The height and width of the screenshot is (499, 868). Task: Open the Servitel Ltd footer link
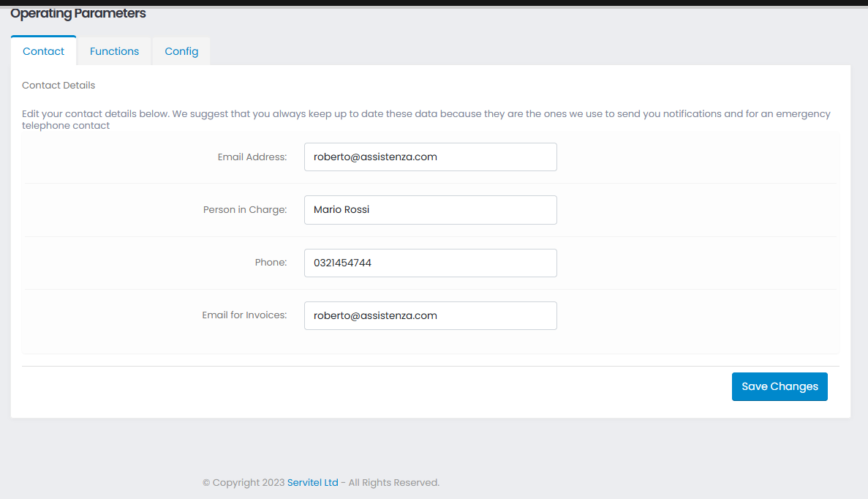tap(312, 482)
